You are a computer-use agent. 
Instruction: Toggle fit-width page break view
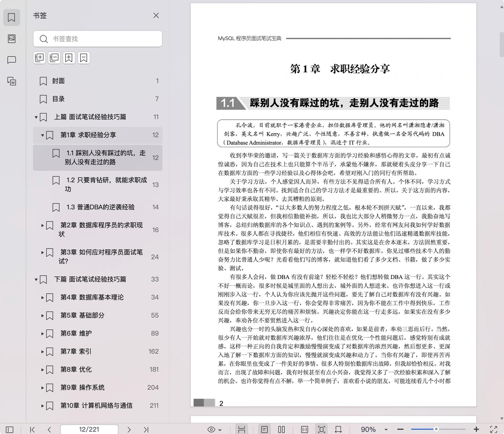pyautogui.click(x=242, y=429)
